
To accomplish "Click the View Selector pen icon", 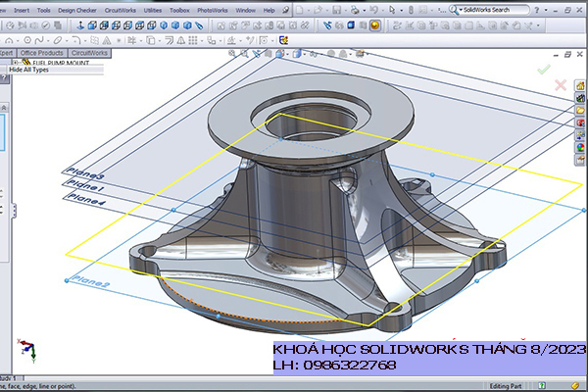I will (199, 25).
